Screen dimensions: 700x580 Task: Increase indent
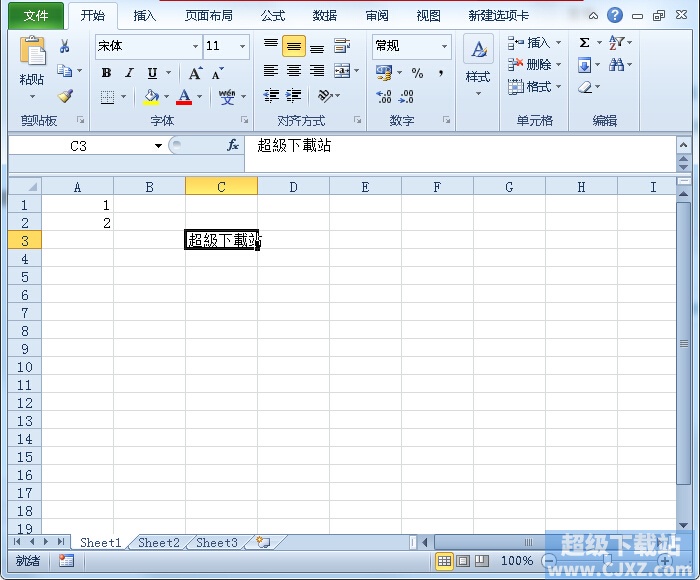tap(293, 96)
